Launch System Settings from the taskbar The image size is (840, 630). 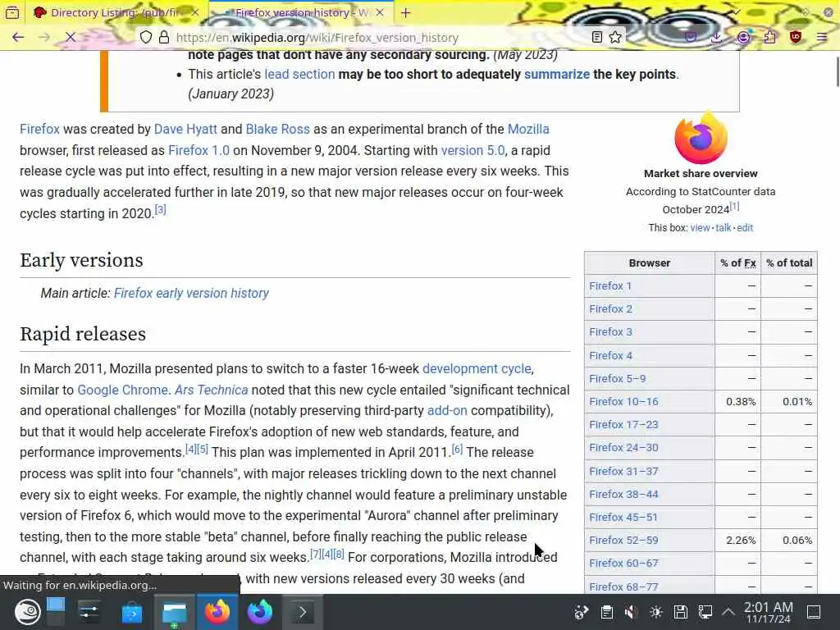coord(89,612)
